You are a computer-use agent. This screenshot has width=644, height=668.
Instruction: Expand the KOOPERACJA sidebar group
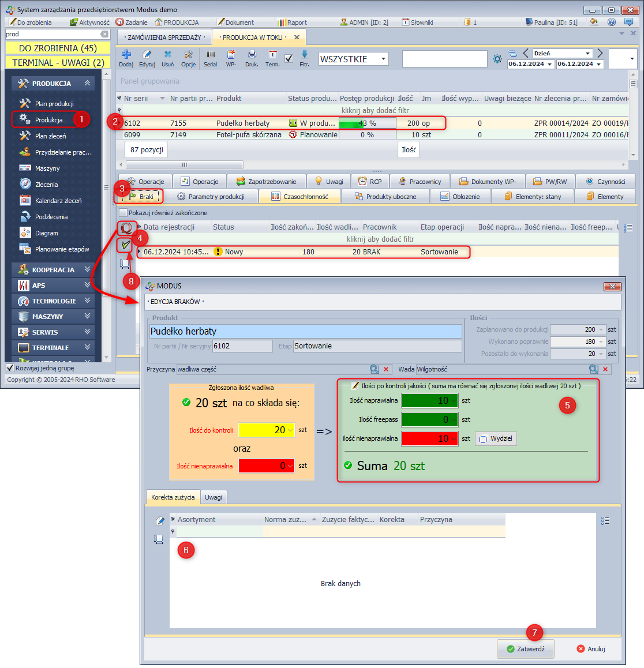pos(87,269)
